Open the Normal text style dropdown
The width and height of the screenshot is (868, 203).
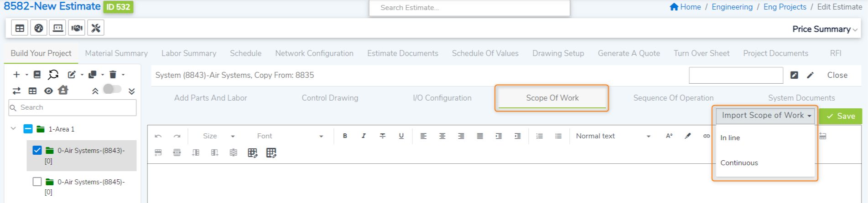point(613,136)
